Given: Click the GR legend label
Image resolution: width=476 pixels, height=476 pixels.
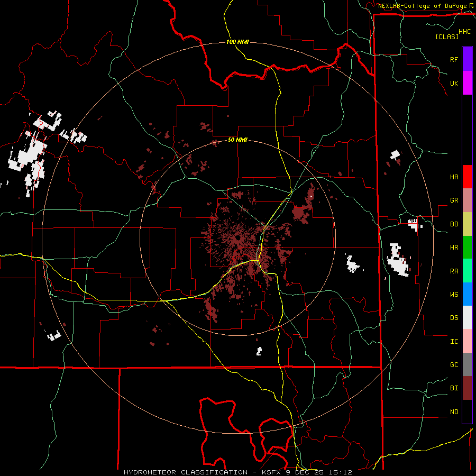Looking at the screenshot, I should [x=454, y=200].
